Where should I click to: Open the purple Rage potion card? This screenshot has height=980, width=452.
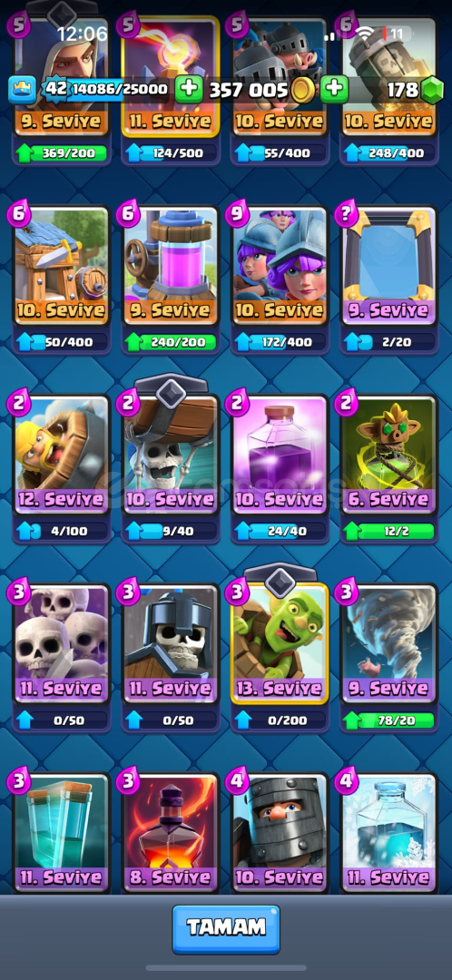tap(280, 456)
